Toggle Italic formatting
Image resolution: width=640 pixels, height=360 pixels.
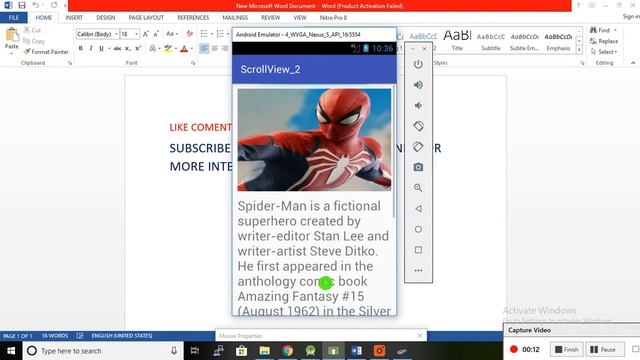(91, 48)
